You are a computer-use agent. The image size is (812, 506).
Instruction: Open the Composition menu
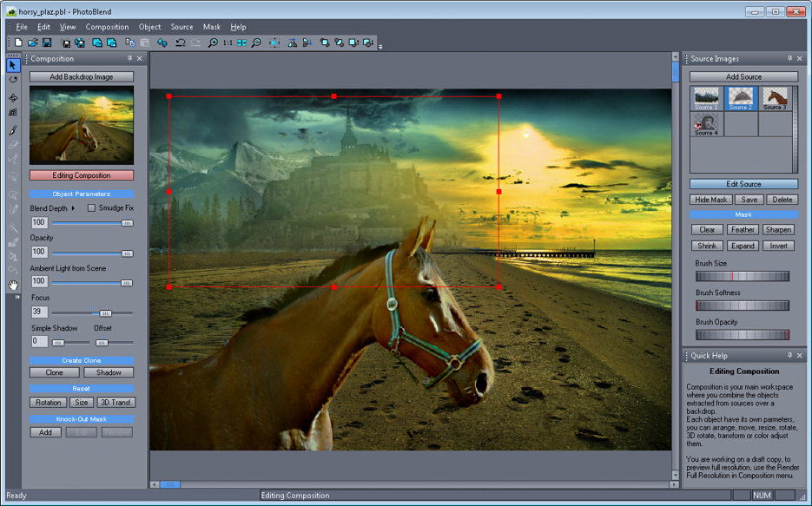pos(107,27)
